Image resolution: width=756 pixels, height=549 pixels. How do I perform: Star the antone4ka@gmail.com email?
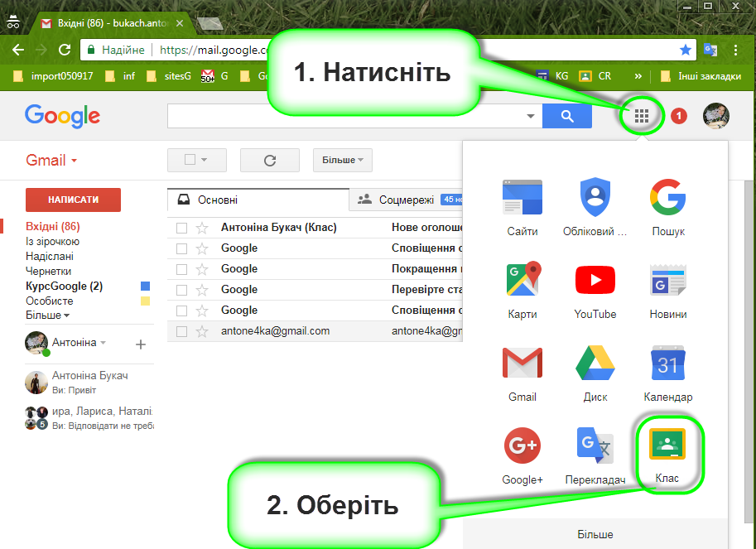202,331
